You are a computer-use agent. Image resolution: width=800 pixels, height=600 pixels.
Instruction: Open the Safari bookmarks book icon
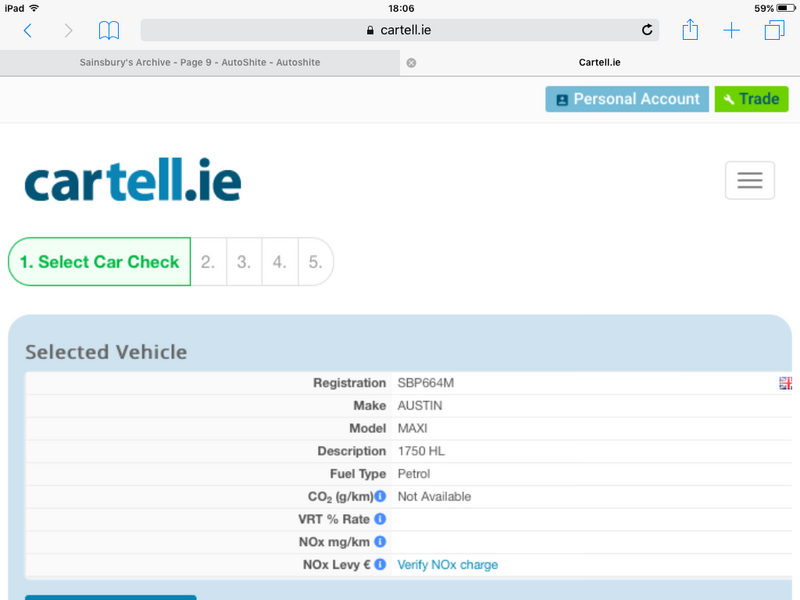tap(108, 30)
